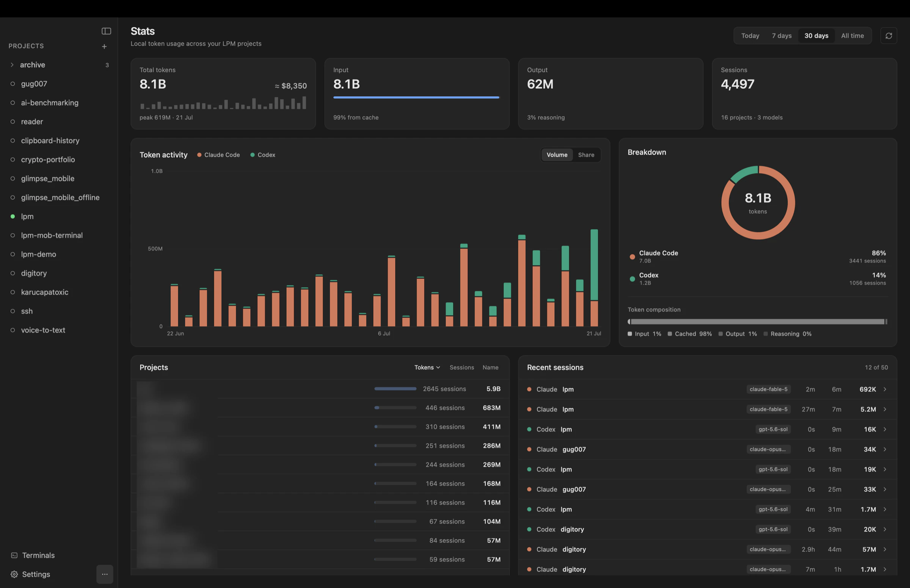Open the 446 sessions project row

click(x=320, y=408)
